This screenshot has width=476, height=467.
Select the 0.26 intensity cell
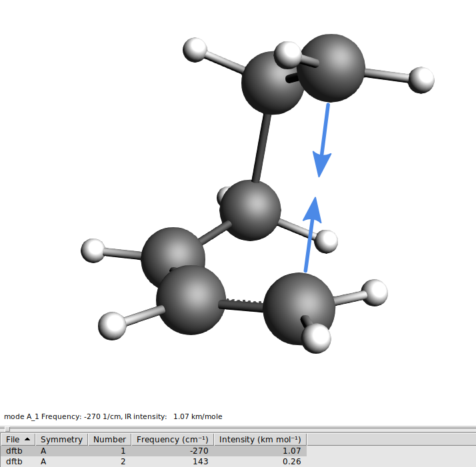[259, 461]
